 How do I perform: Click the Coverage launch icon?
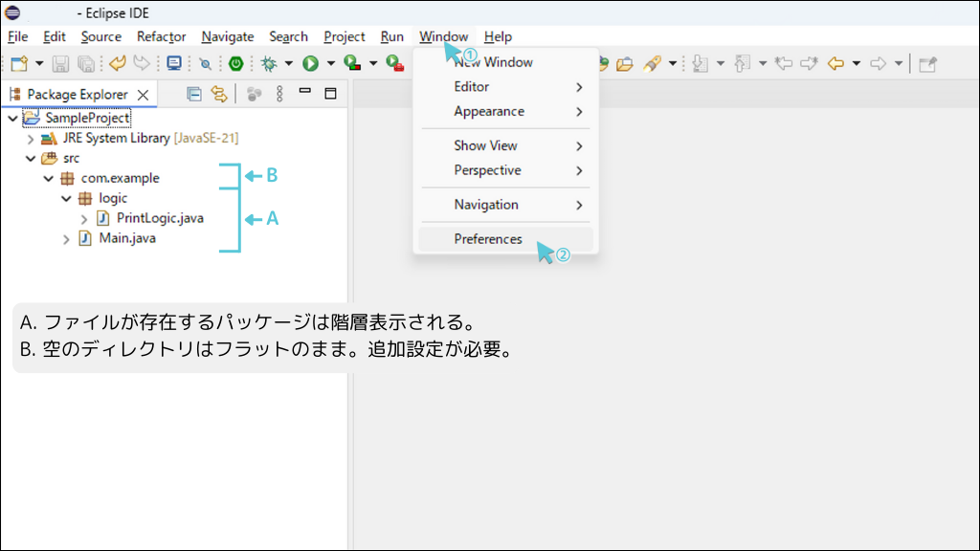coord(352,63)
